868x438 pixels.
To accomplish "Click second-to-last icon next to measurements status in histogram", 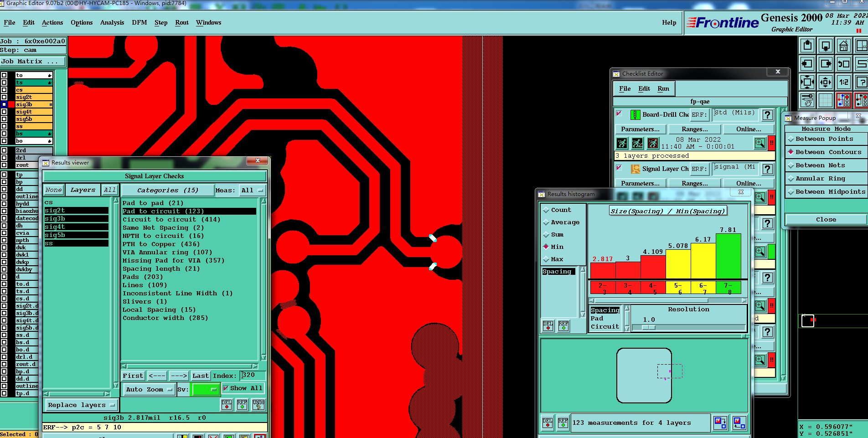I will click(x=720, y=423).
